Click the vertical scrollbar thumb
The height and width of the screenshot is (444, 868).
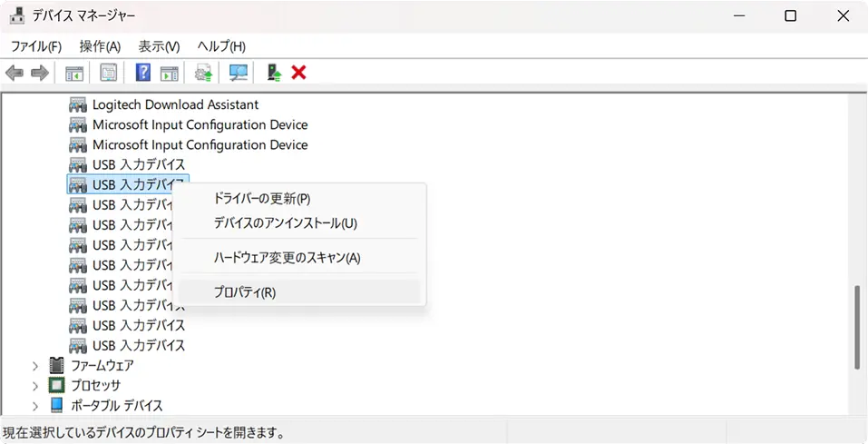856,327
